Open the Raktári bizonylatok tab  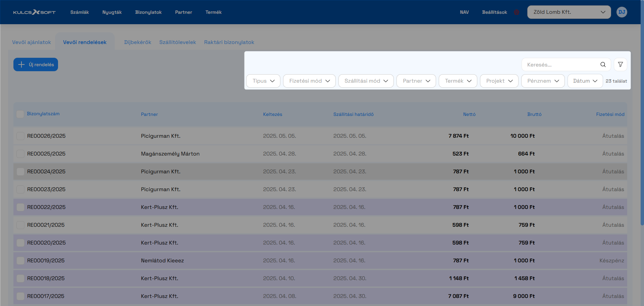229,42
